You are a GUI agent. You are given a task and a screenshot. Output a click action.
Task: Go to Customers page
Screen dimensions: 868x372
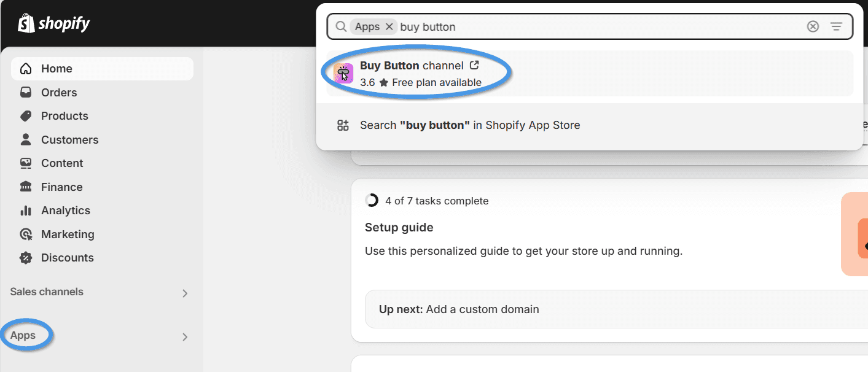pyautogui.click(x=102, y=140)
